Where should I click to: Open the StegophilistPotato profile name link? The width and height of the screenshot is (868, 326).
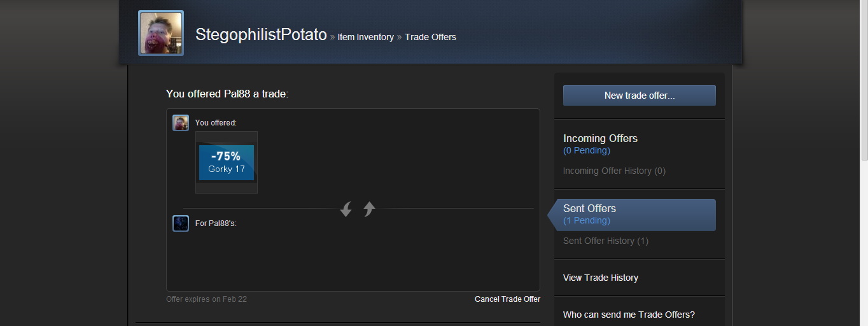261,34
